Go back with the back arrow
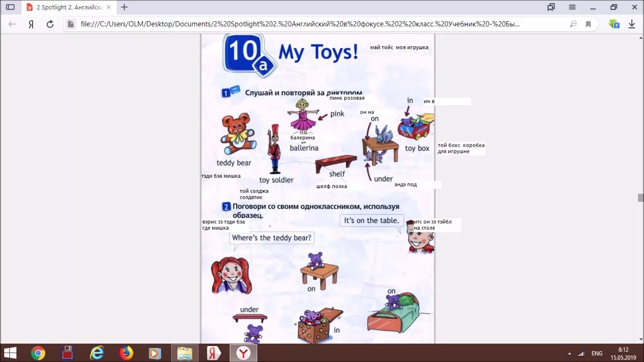The width and height of the screenshot is (644, 362). tap(12, 24)
